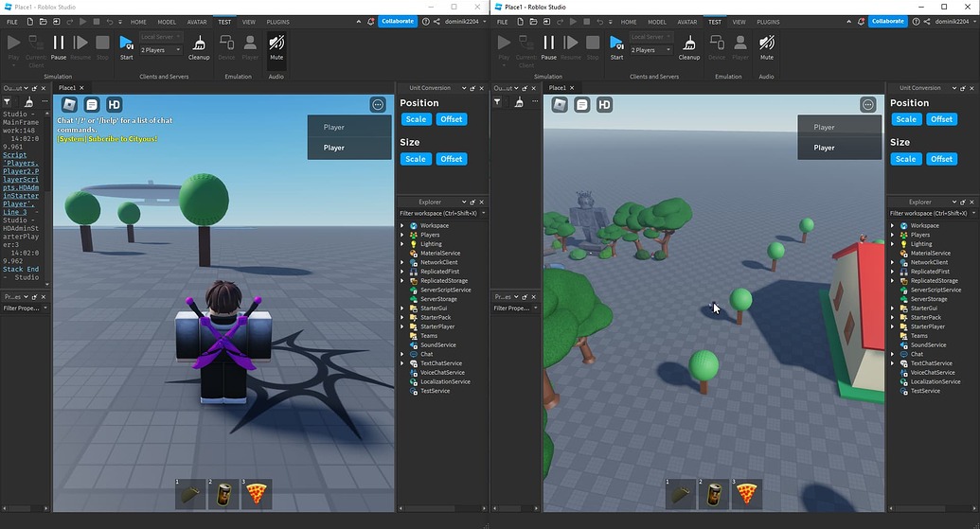
Task: Open HD Admin icon in left viewport
Action: [114, 104]
